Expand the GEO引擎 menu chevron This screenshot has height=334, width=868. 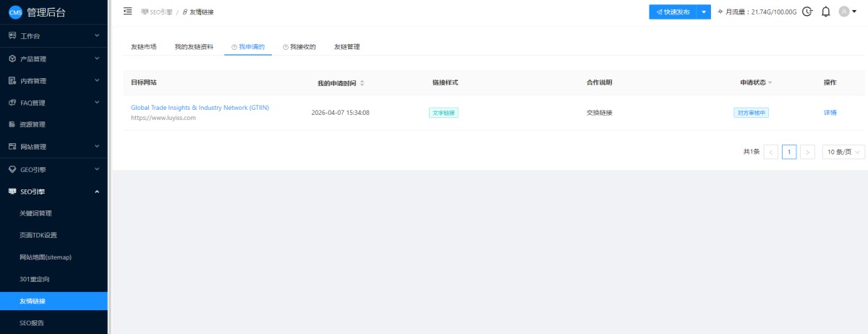[x=97, y=169]
